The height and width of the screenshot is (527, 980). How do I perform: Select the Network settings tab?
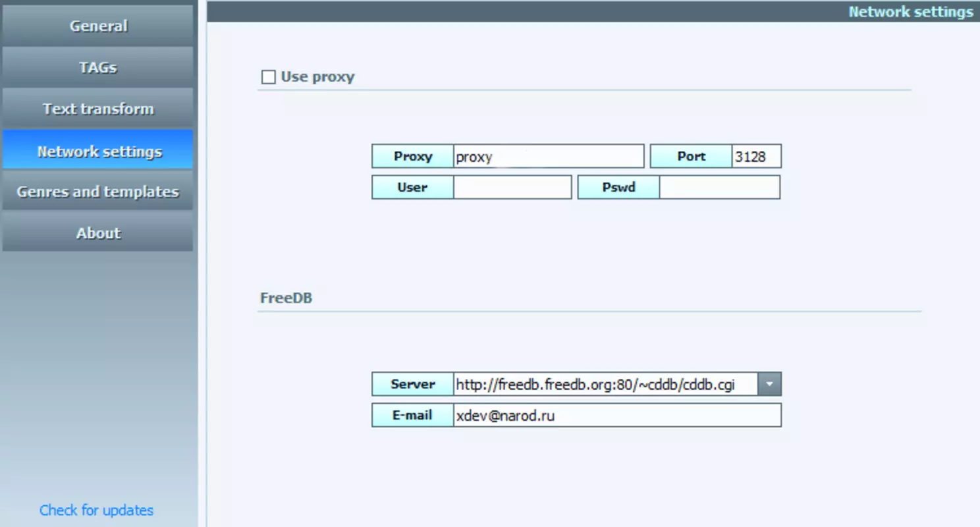point(97,150)
